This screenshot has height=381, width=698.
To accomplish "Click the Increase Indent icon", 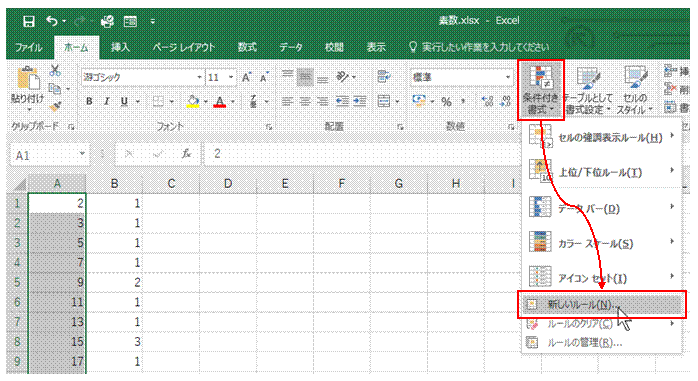I will coord(360,102).
